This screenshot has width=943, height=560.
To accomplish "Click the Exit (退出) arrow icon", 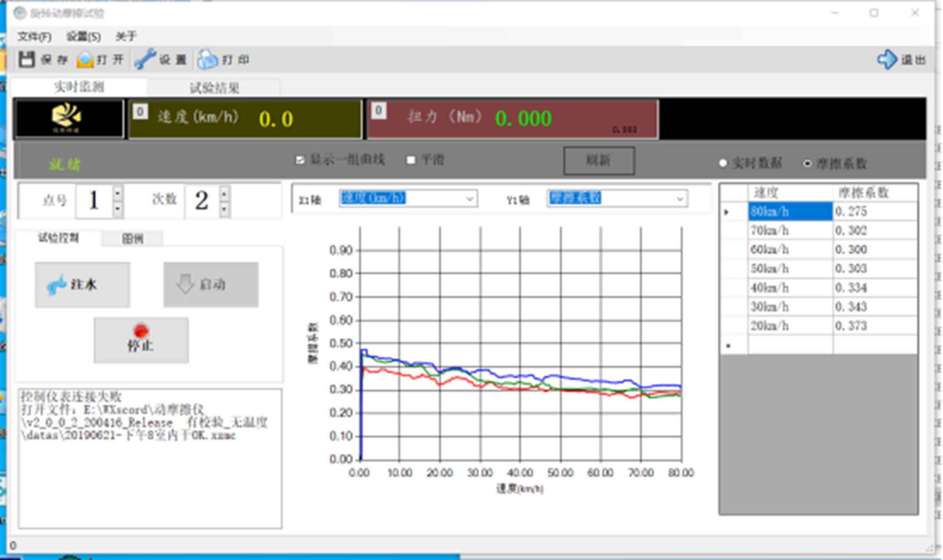I will pyautogui.click(x=887, y=60).
